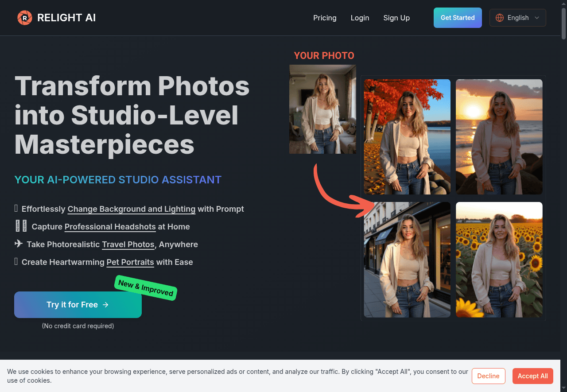Accept all cookies in the banner
Image resolution: width=567 pixels, height=392 pixels.
[x=532, y=376]
